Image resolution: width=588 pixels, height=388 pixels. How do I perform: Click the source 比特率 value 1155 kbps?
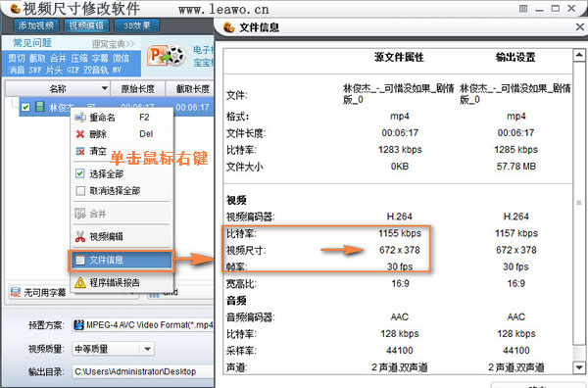(400, 233)
